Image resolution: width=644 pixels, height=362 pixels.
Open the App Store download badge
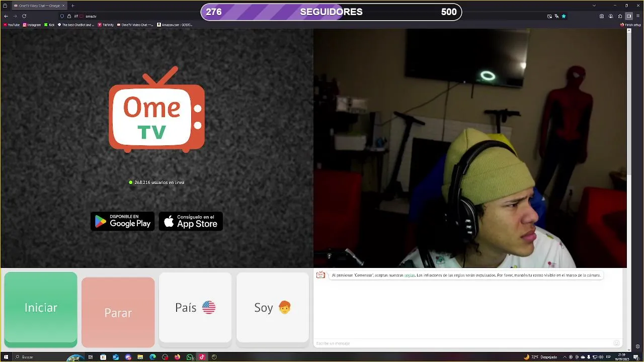pos(191,221)
